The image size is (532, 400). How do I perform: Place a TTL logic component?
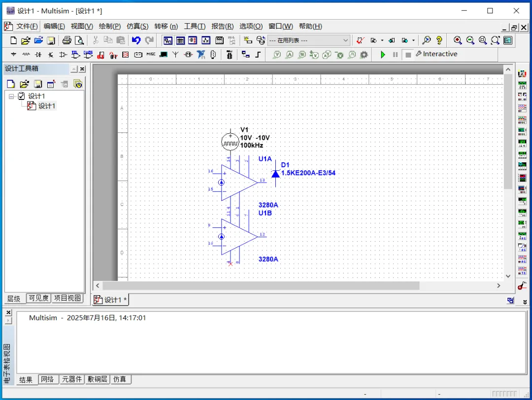point(76,54)
